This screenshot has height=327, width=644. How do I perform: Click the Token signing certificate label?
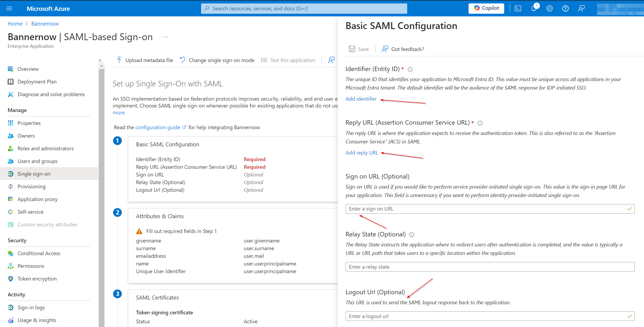pos(164,312)
